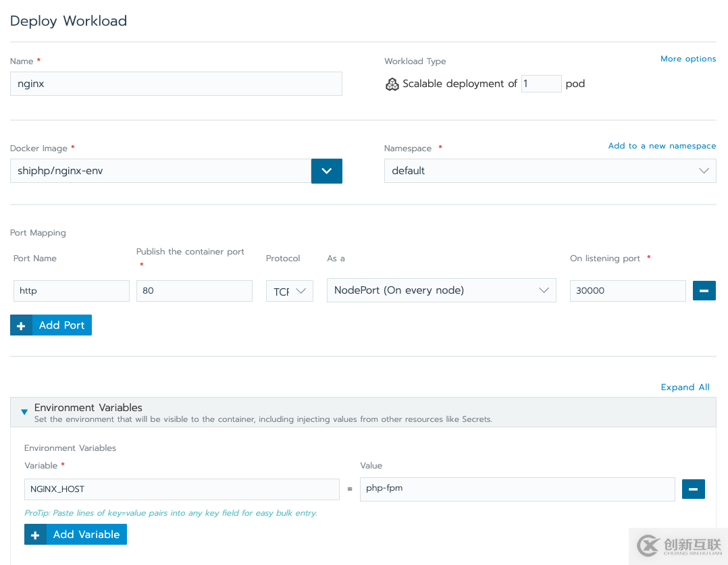Viewport: 728px width, 565px height.
Task: Remove the NGINX_HOST environment variable
Action: tap(693, 489)
